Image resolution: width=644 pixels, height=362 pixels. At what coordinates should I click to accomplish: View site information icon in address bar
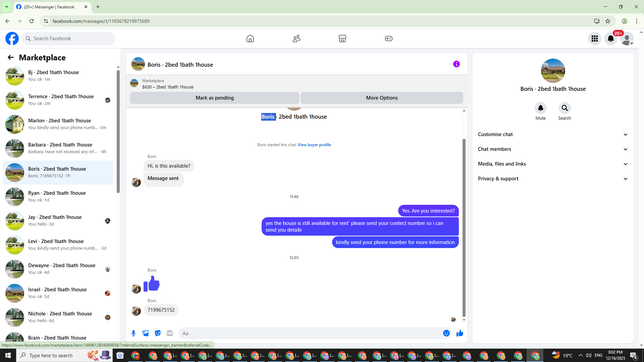click(x=46, y=21)
